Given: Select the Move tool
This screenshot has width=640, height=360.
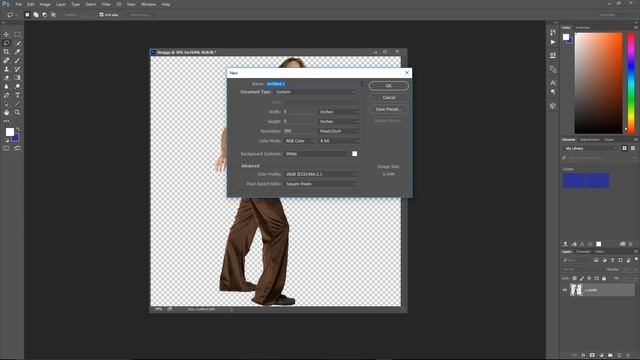Looking at the screenshot, I should click(6, 34).
